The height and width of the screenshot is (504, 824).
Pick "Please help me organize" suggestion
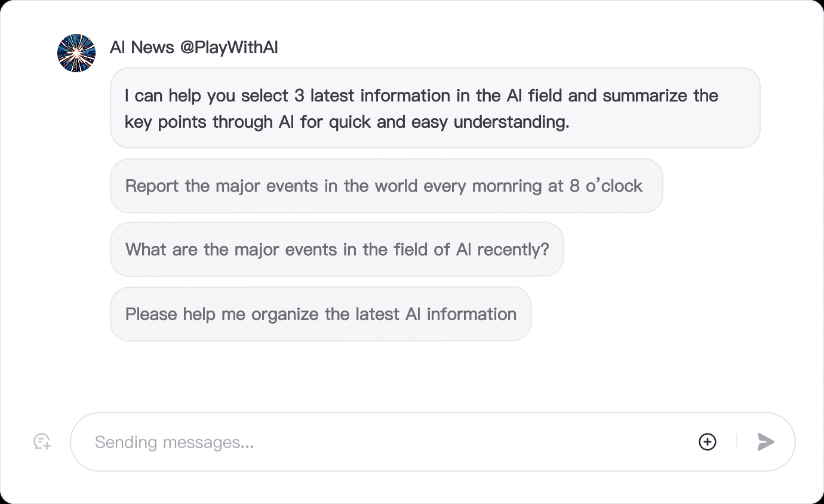click(321, 314)
